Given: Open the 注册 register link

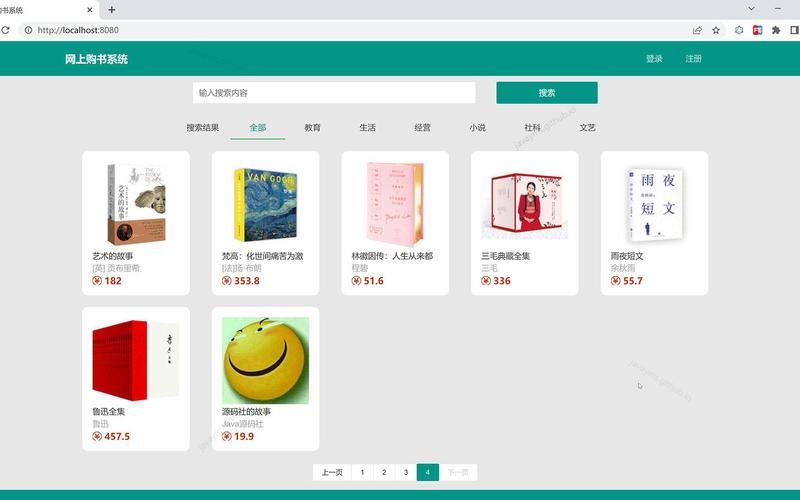Looking at the screenshot, I should coord(693,59).
